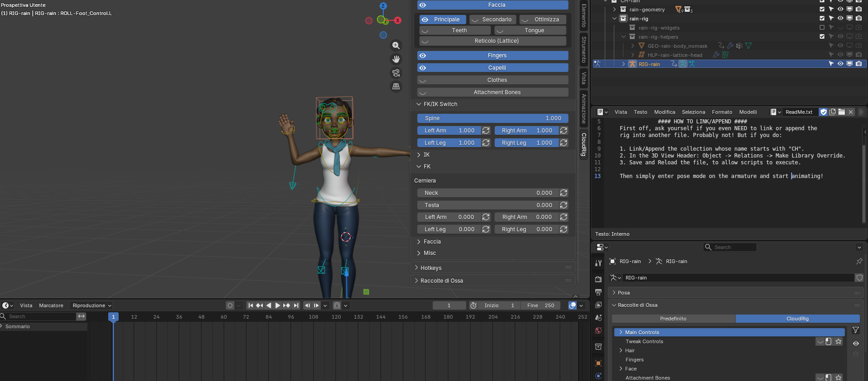Switch to the Predefinito tab
This screenshot has height=381, width=868.
click(x=673, y=319)
